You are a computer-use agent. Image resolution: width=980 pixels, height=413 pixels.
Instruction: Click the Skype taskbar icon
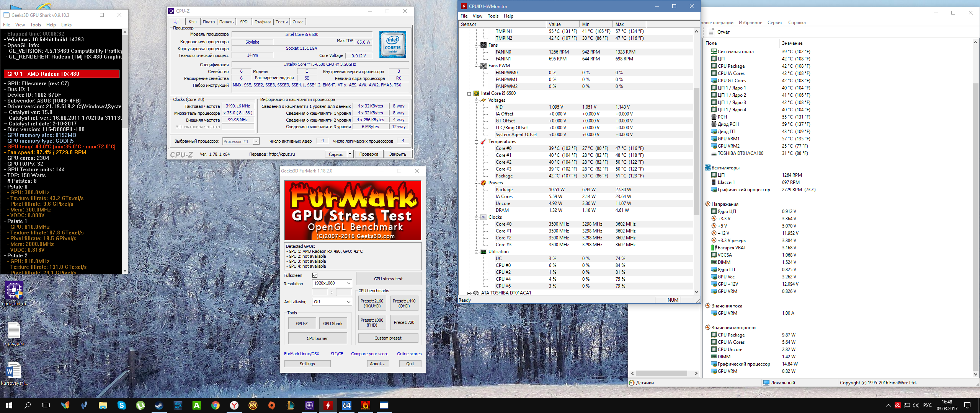(x=122, y=405)
